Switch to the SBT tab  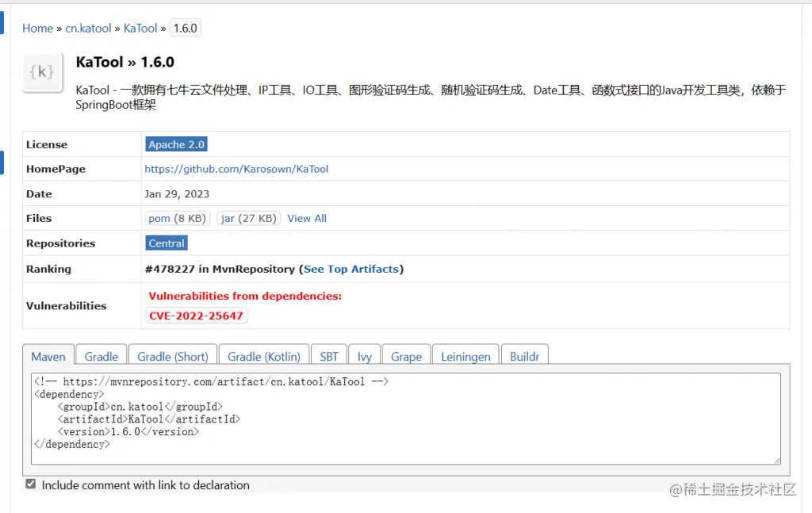pos(329,356)
